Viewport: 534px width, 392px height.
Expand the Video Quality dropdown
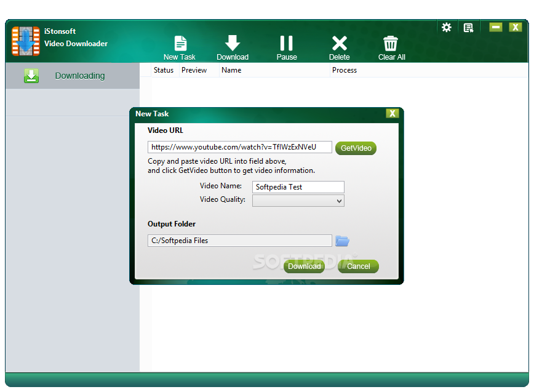pos(298,201)
